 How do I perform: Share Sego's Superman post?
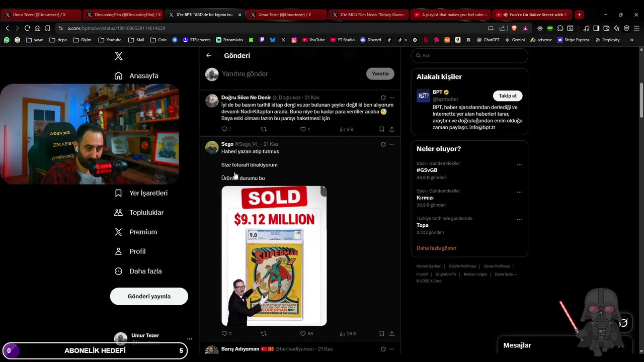pos(392,333)
